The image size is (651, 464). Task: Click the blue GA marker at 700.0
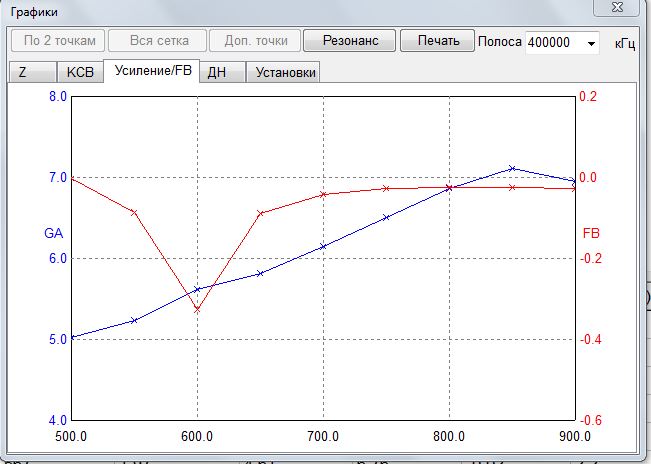tap(323, 247)
